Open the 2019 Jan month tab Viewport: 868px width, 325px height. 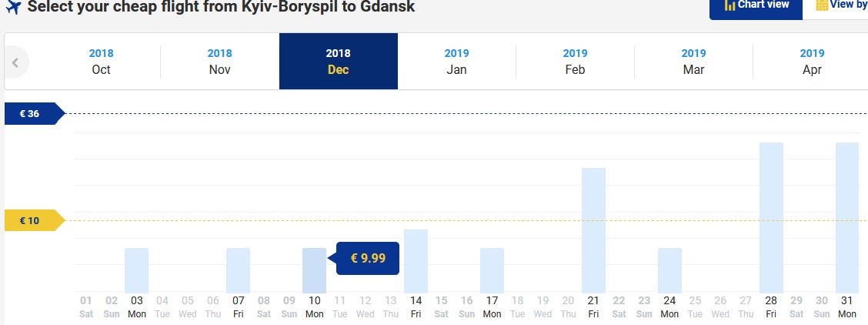coord(456,62)
